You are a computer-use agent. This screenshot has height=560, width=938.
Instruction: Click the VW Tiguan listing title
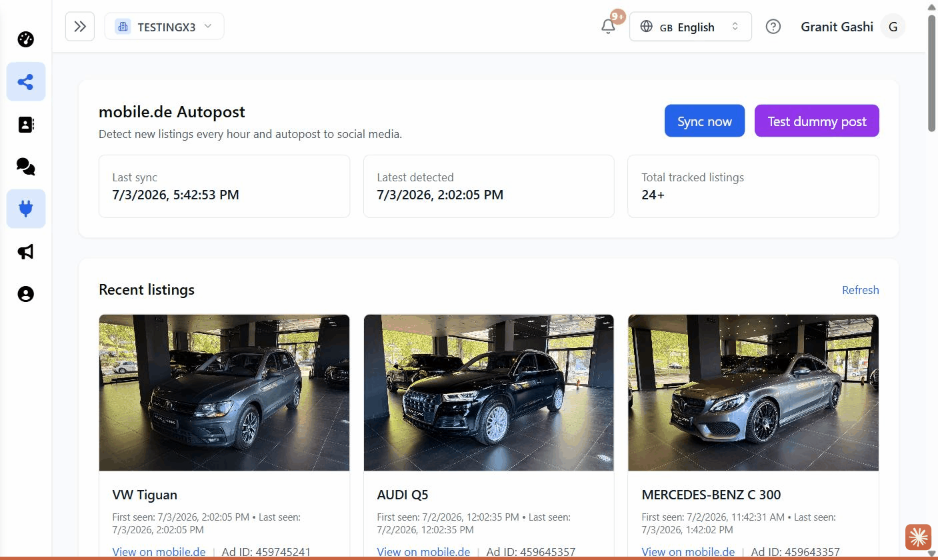pyautogui.click(x=145, y=495)
